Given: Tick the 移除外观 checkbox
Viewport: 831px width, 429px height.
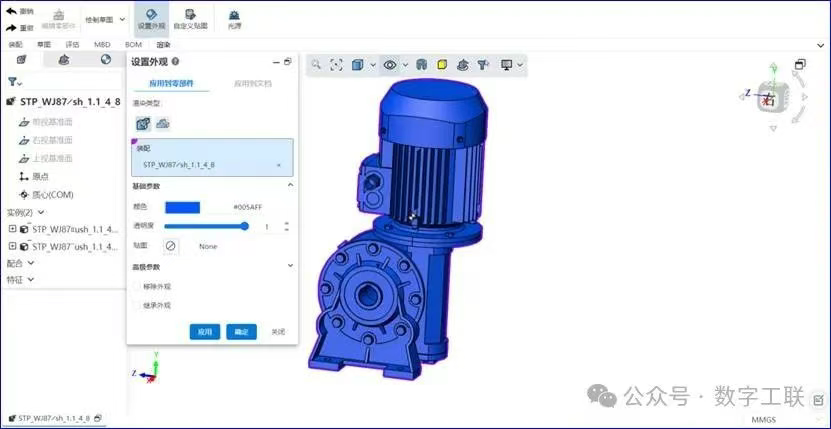Looking at the screenshot, I should [139, 286].
